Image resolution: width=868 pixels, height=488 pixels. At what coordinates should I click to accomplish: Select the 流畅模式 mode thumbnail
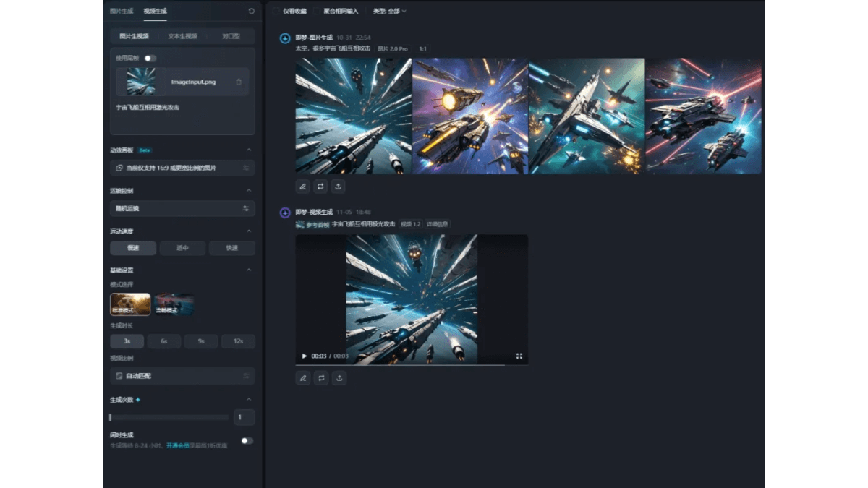(174, 304)
